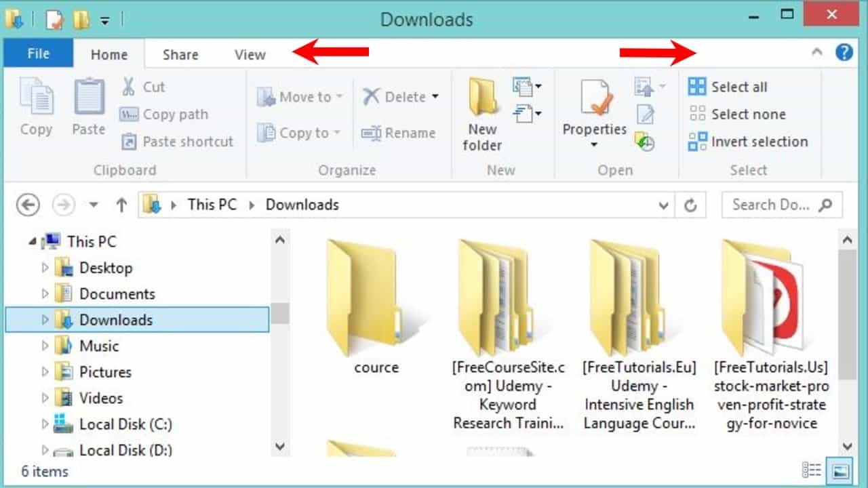Select Paste shortcut in the ribbon
Viewport: 868px width, 488px height.
click(x=176, y=142)
